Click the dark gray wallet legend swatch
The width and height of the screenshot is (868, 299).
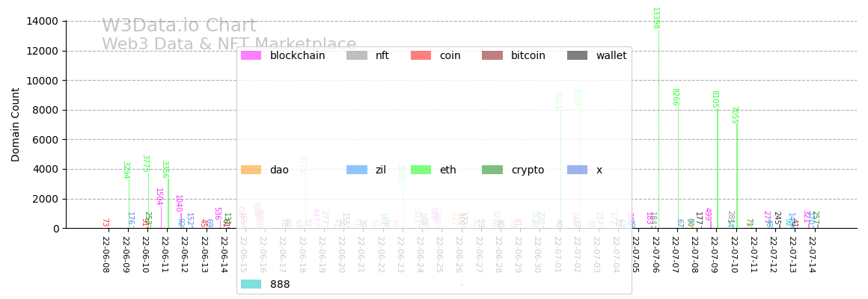[x=577, y=55]
